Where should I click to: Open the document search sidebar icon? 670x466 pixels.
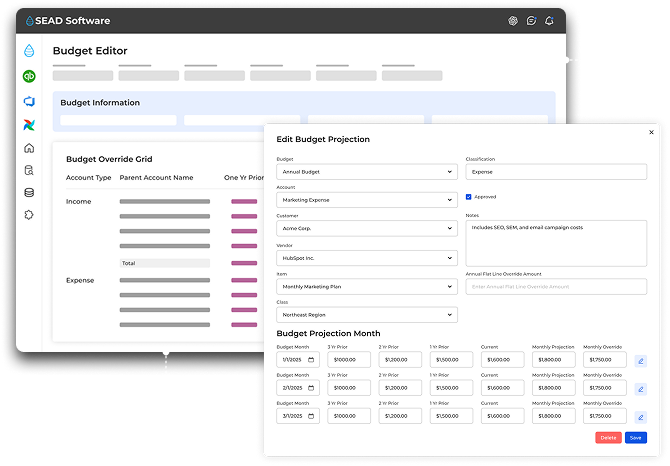[29, 170]
